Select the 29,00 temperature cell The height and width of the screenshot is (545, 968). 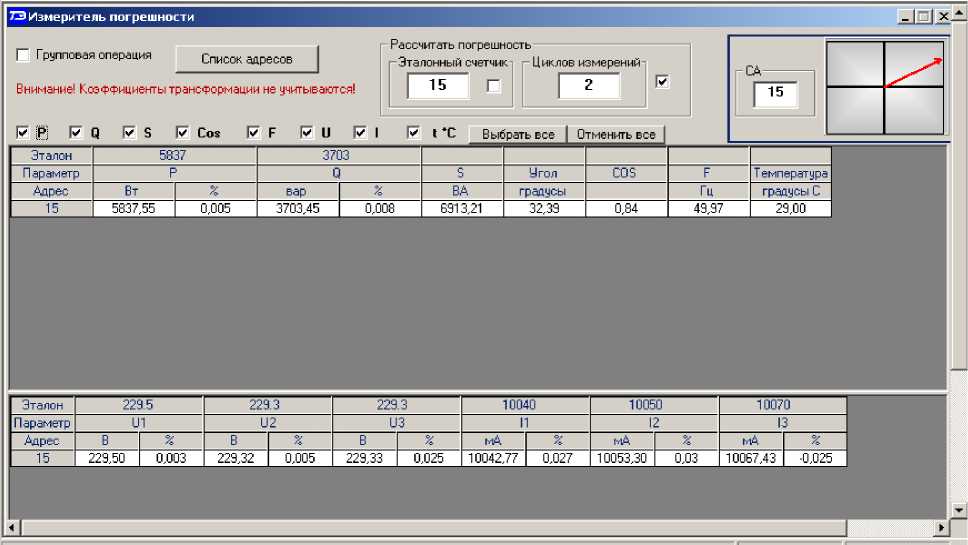[x=791, y=209]
